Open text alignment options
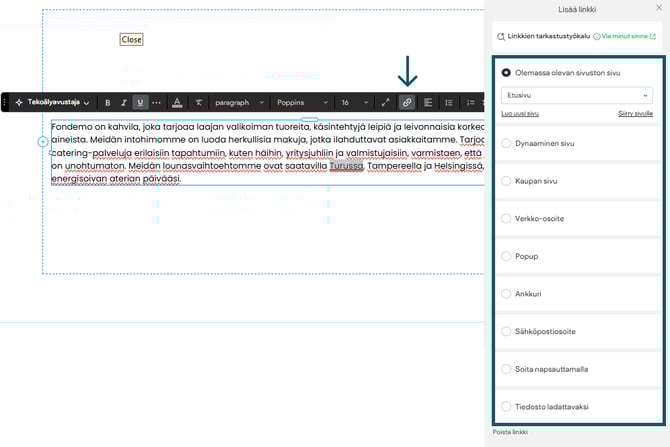 coord(428,102)
